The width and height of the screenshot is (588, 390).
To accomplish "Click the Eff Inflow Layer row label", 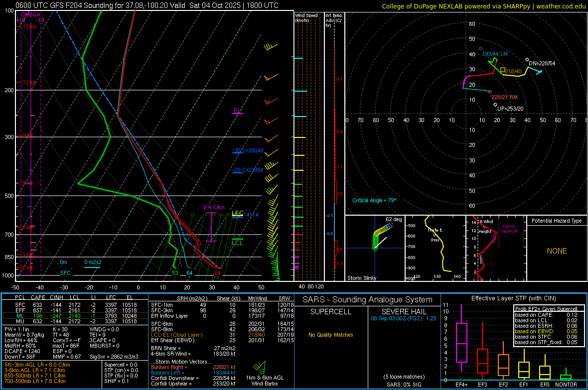I will [x=169, y=316].
